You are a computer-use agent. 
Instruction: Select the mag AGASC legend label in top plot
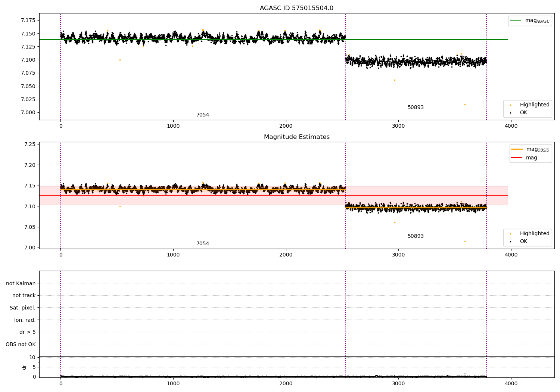pyautogui.click(x=537, y=21)
